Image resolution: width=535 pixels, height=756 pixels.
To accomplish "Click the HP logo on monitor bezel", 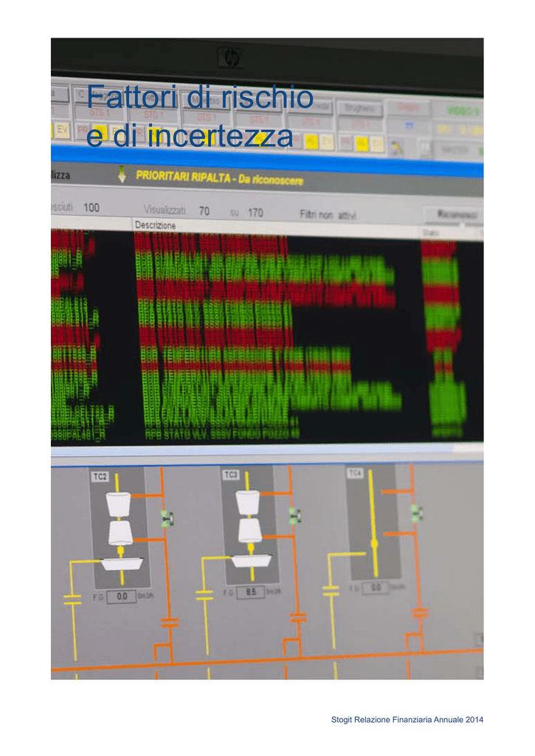I will tap(229, 57).
